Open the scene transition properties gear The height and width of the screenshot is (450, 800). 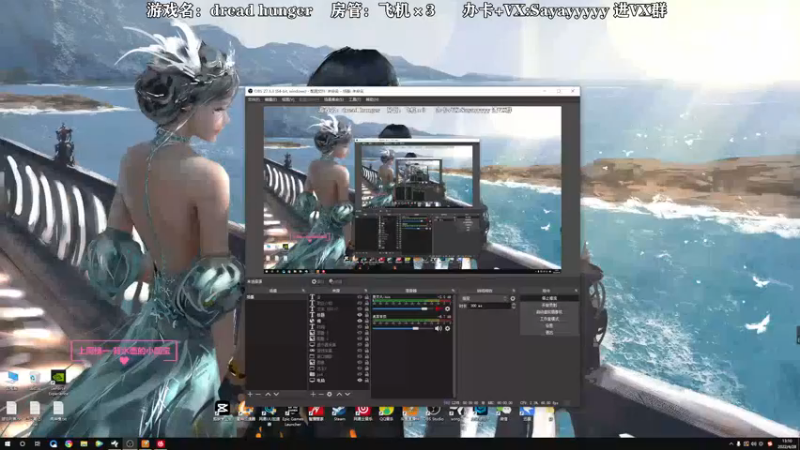pos(513,298)
